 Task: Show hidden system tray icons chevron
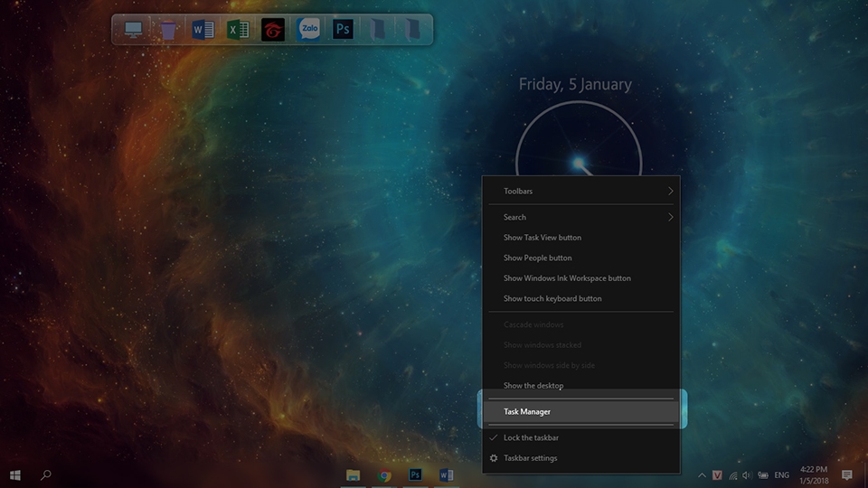point(702,475)
